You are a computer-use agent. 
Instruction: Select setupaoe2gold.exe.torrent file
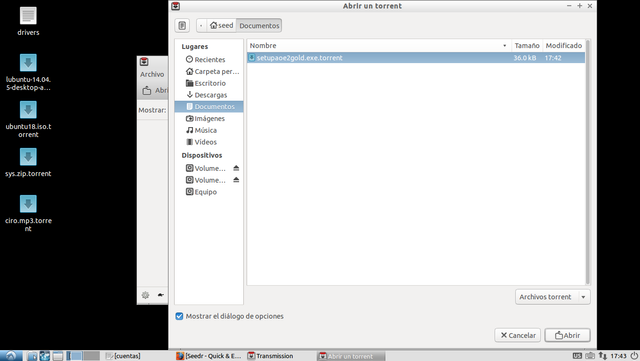coord(416,58)
